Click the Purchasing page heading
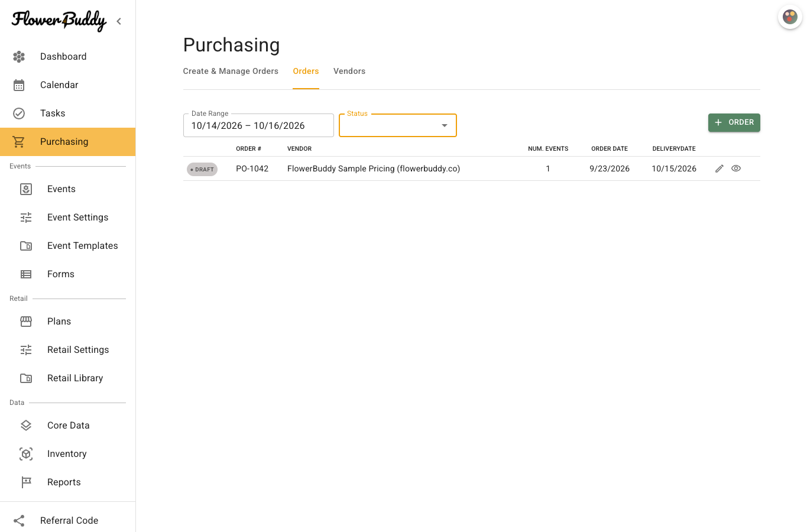Viewport: 807px width, 532px height. point(231,45)
